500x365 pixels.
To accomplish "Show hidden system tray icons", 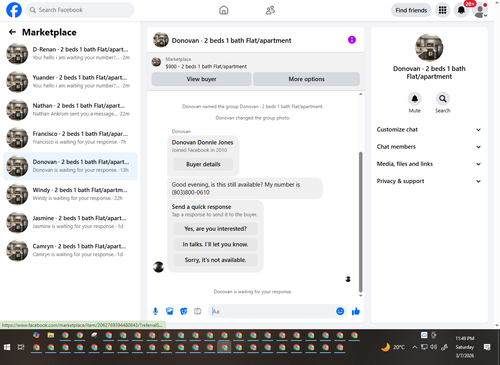I will point(414,347).
